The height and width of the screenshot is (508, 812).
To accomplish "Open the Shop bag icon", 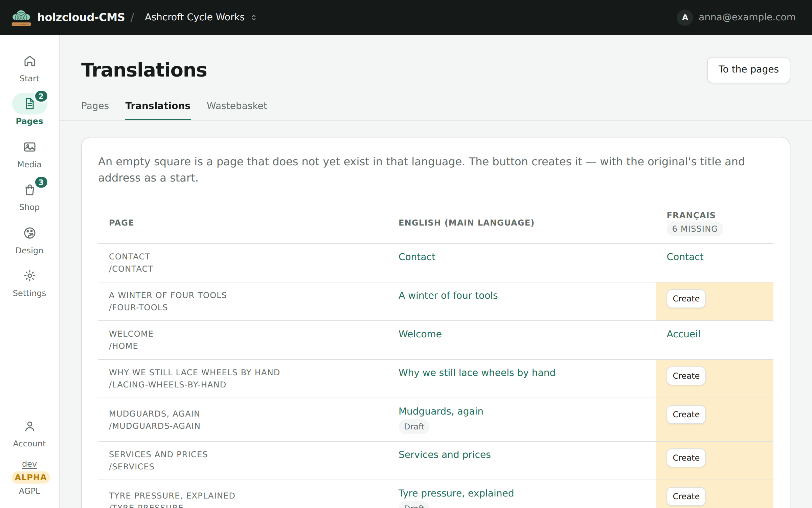I will click(x=29, y=190).
